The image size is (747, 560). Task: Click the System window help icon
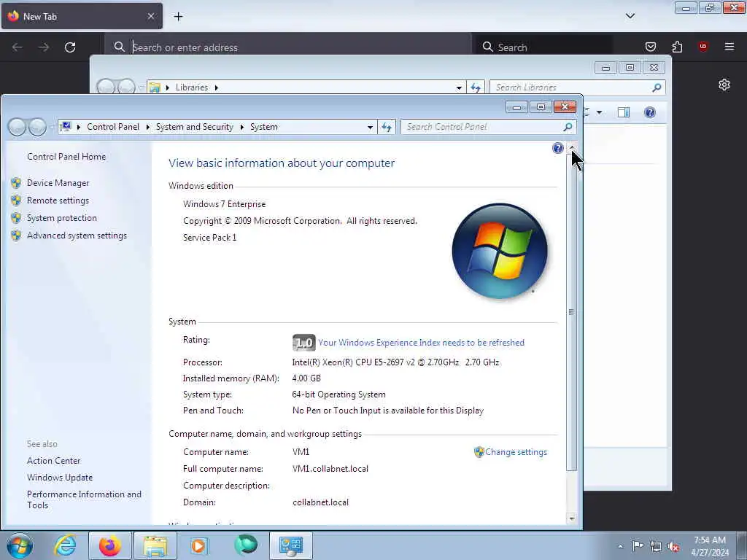[x=558, y=148]
